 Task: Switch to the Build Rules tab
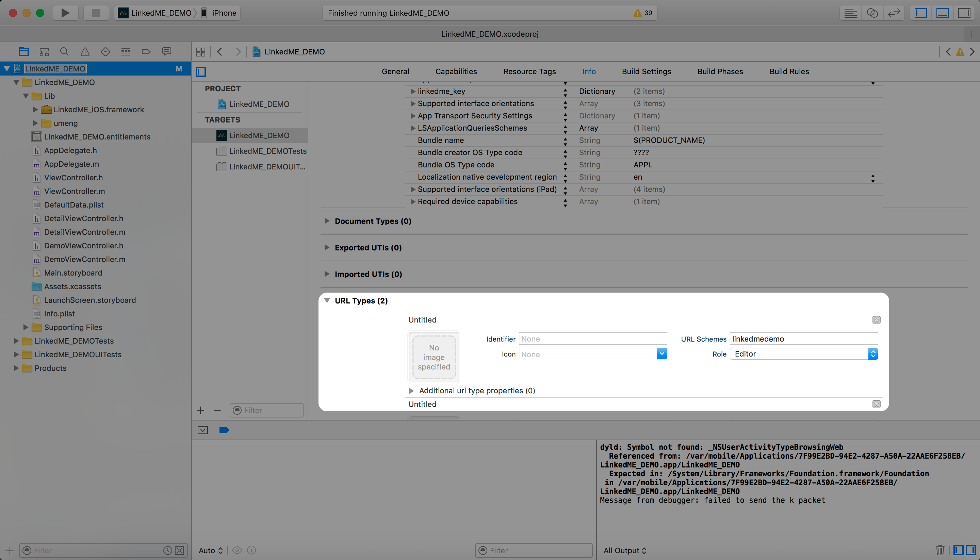coord(789,71)
